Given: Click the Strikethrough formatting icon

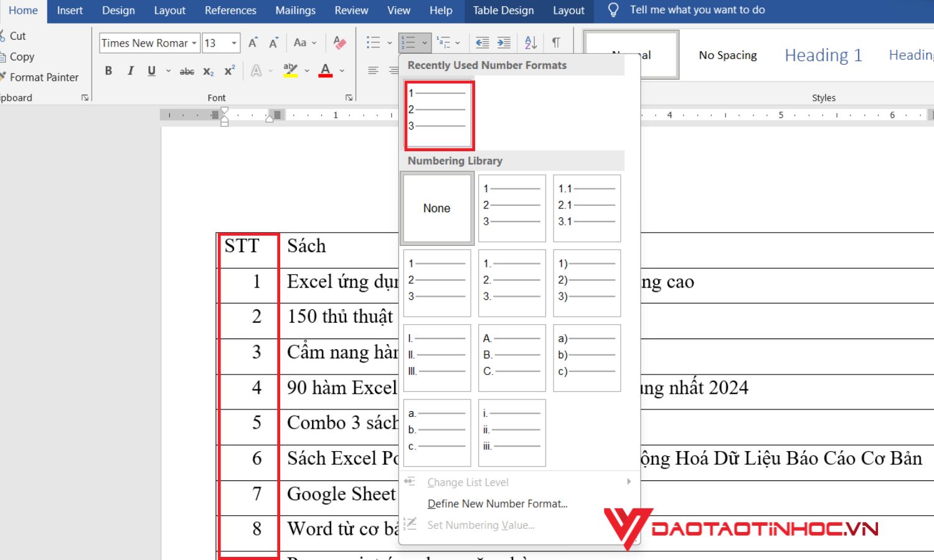Looking at the screenshot, I should [187, 71].
